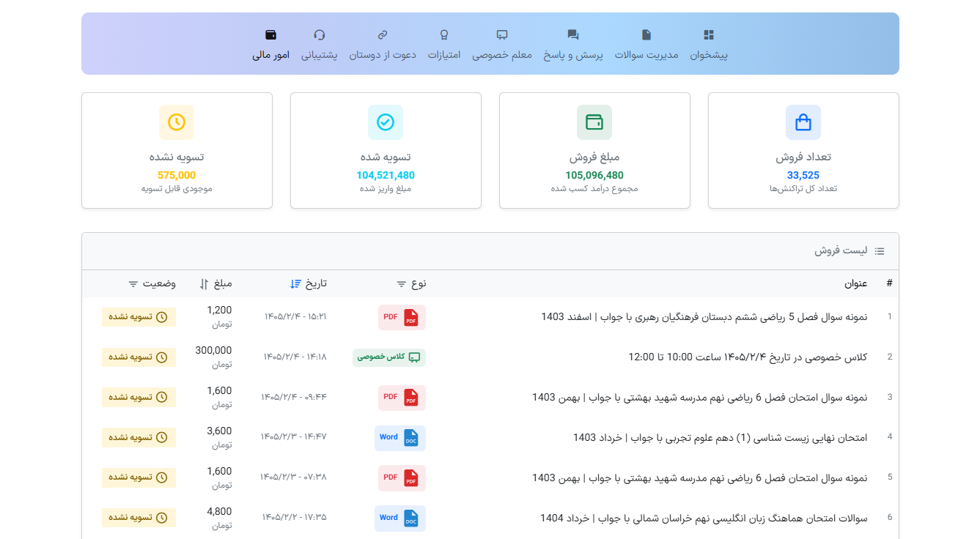Screen dimensions: 980x539
Task: Go to مدیریت سوالات in top navigation
Action: click(x=646, y=45)
